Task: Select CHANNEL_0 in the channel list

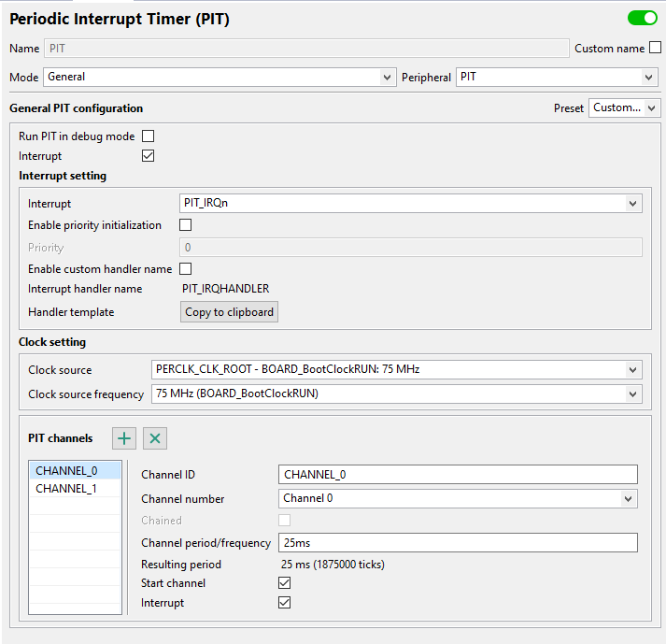Action: click(x=66, y=470)
